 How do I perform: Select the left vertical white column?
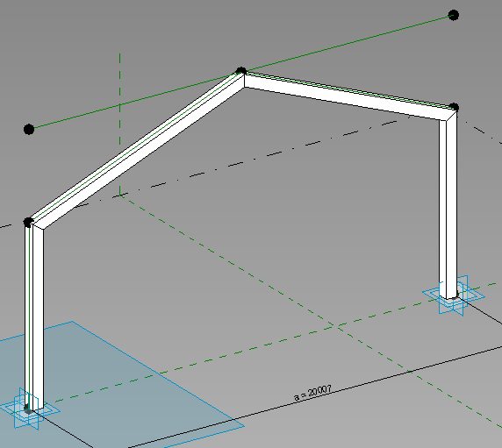[x=34, y=316]
